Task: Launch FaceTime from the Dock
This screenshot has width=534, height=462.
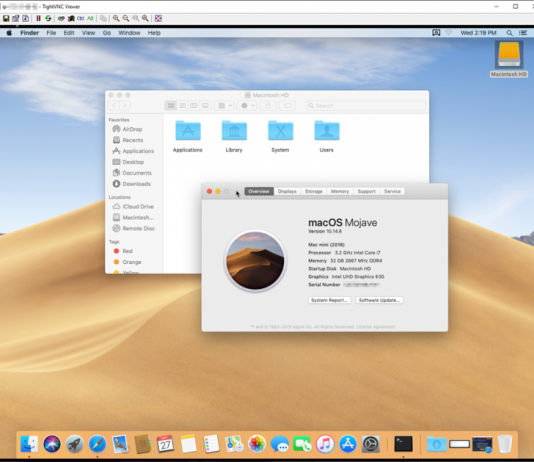Action: click(x=302, y=444)
